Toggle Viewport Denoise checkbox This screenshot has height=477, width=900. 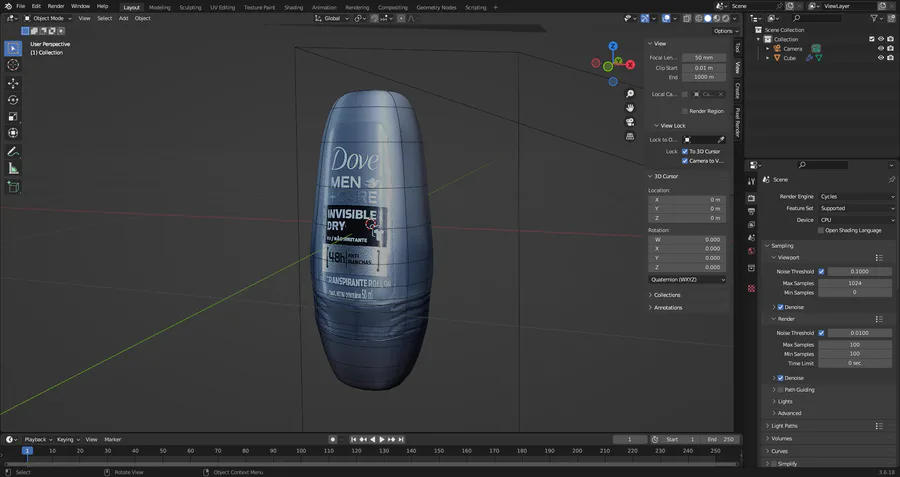coord(781,307)
